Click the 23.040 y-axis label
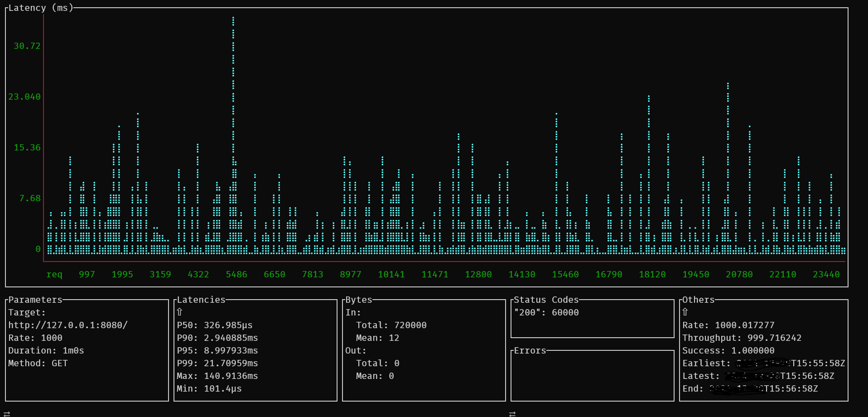Image resolution: width=868 pixels, height=417 pixels. (24, 97)
